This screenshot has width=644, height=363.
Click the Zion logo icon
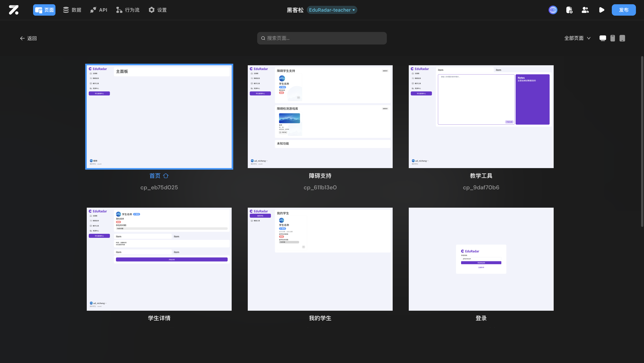pyautogui.click(x=13, y=10)
